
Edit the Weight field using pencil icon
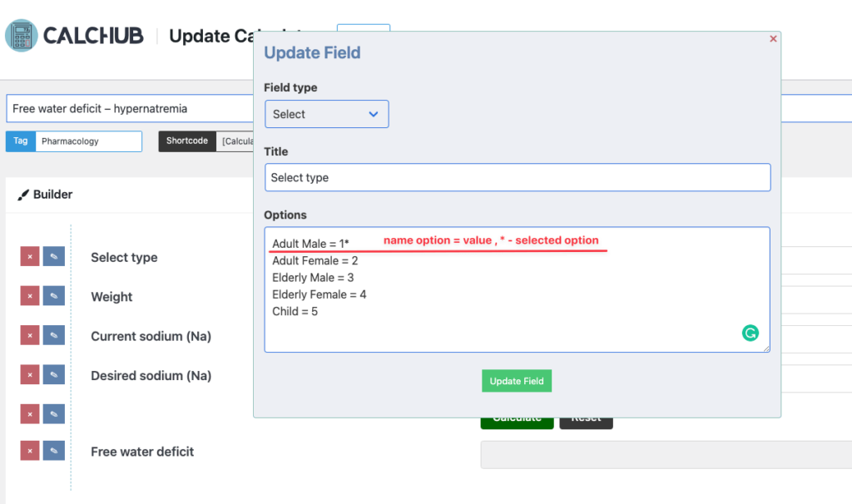click(x=53, y=295)
